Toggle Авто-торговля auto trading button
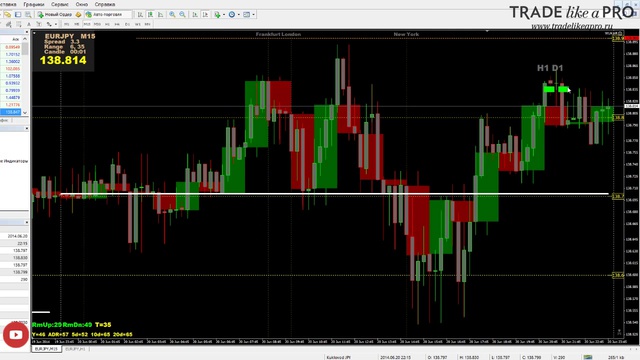This screenshot has width=640, height=360. pyautogui.click(x=108, y=14)
